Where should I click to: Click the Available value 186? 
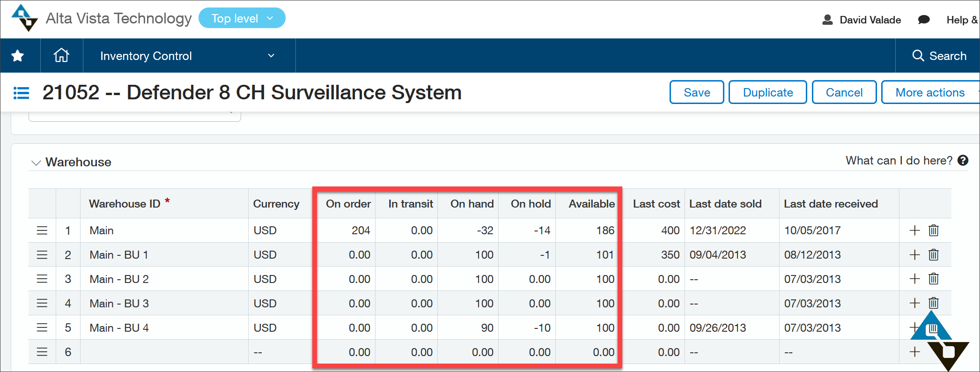(x=605, y=231)
